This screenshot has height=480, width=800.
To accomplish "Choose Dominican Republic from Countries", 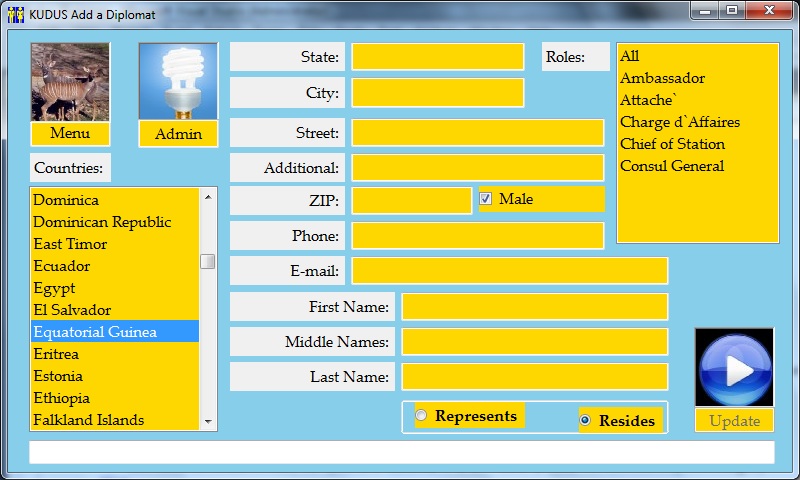I will pyautogui.click(x=102, y=222).
